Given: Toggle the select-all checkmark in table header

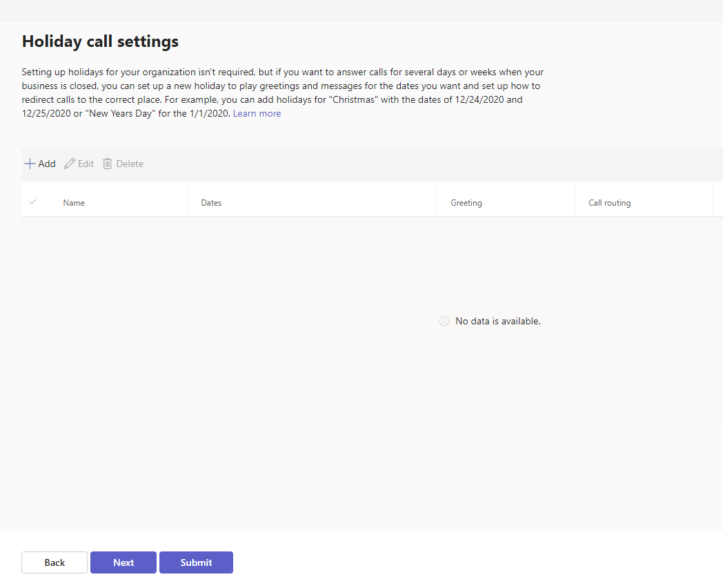Looking at the screenshot, I should tap(32, 202).
